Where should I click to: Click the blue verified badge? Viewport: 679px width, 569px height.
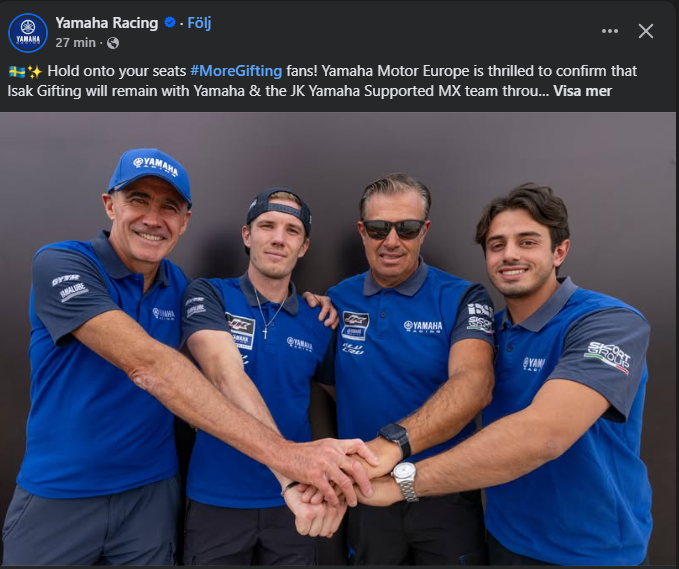point(170,22)
